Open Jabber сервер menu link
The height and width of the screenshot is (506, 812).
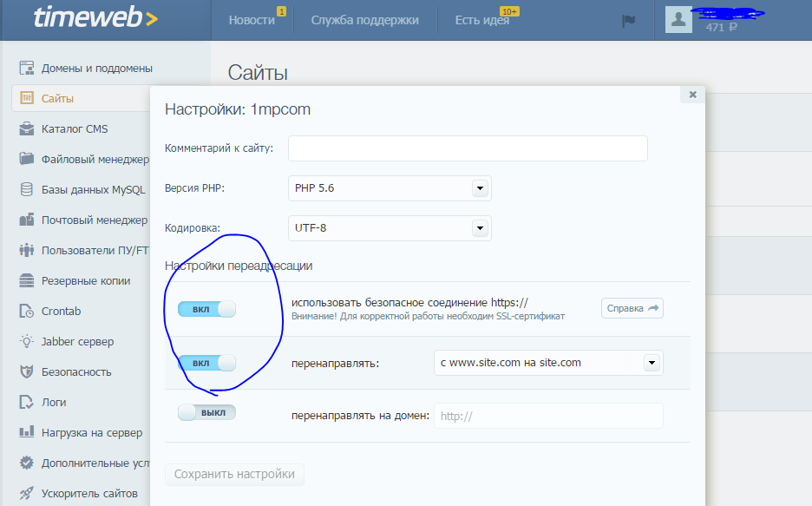[x=78, y=341]
